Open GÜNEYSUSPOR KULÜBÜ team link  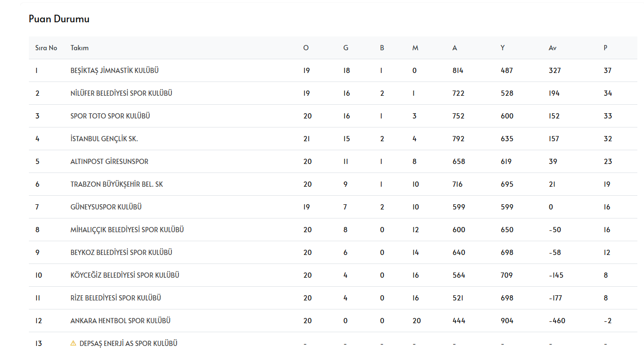coord(106,207)
